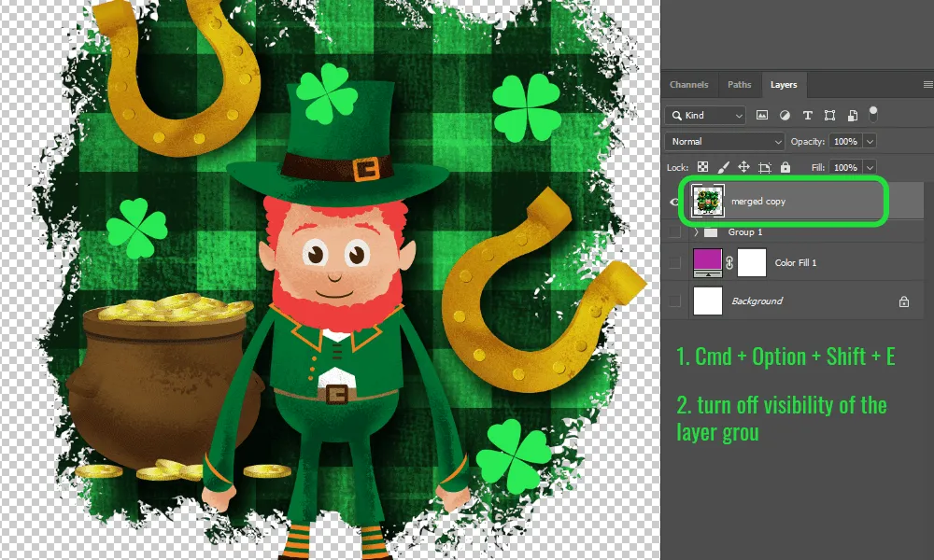
Task: Click the Background layer name
Action: pos(757,301)
